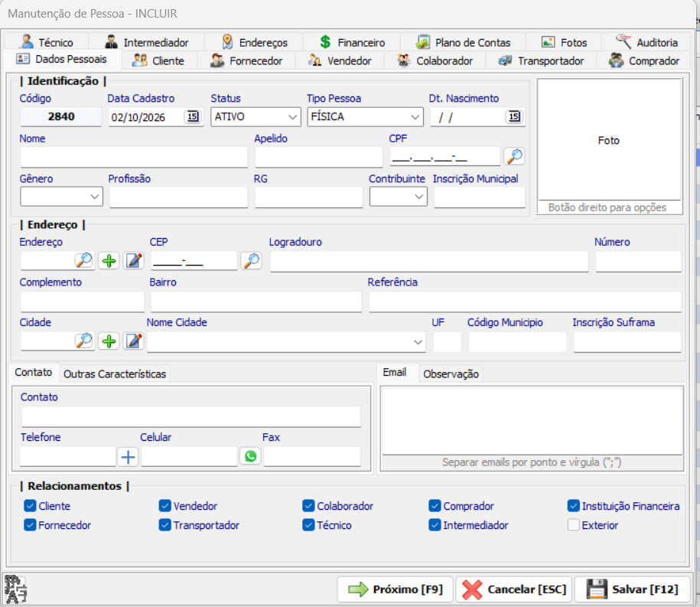
Task: Open the Data Cadastro calendar picker
Action: (x=193, y=116)
